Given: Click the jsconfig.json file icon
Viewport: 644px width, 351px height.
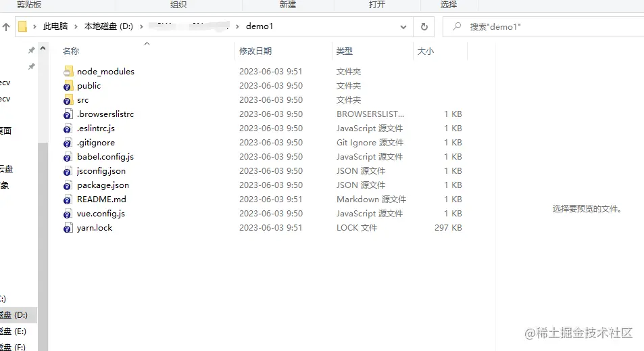Looking at the screenshot, I should click(x=68, y=171).
